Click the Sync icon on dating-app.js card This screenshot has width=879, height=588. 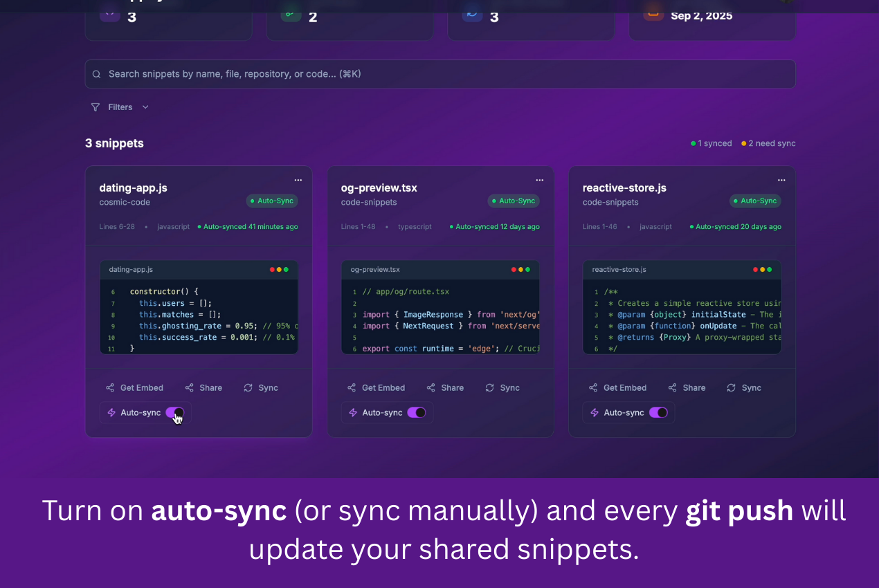pyautogui.click(x=248, y=388)
